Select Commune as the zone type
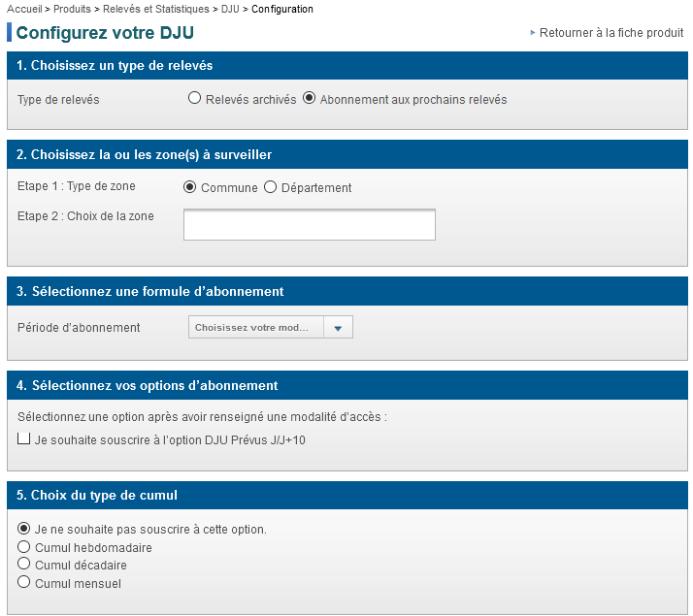 (190, 186)
